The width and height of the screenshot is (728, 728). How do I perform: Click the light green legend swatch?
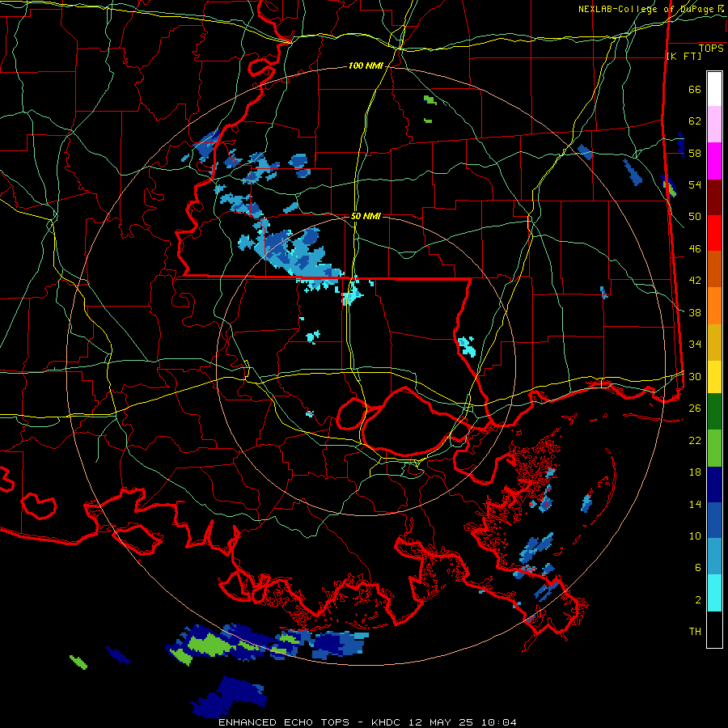point(714,448)
